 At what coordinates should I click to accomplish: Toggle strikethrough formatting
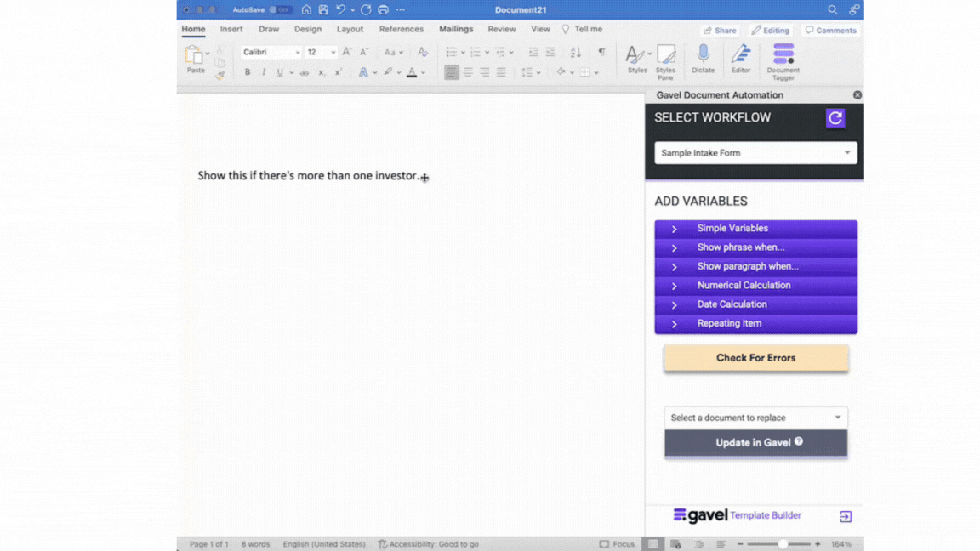coord(304,71)
